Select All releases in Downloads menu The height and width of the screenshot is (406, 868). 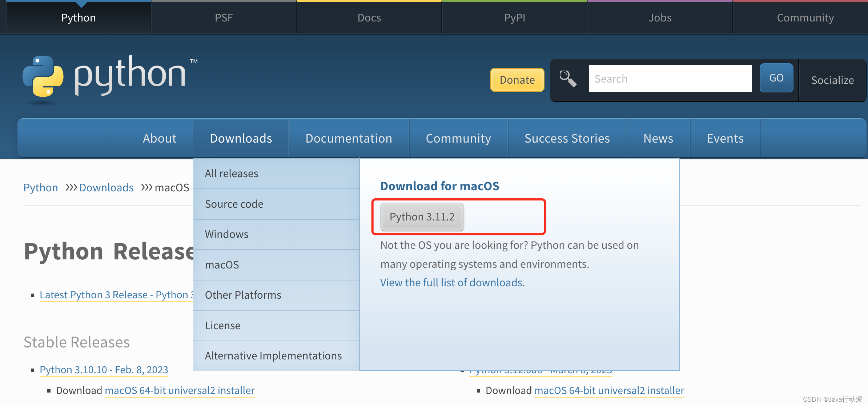point(232,174)
